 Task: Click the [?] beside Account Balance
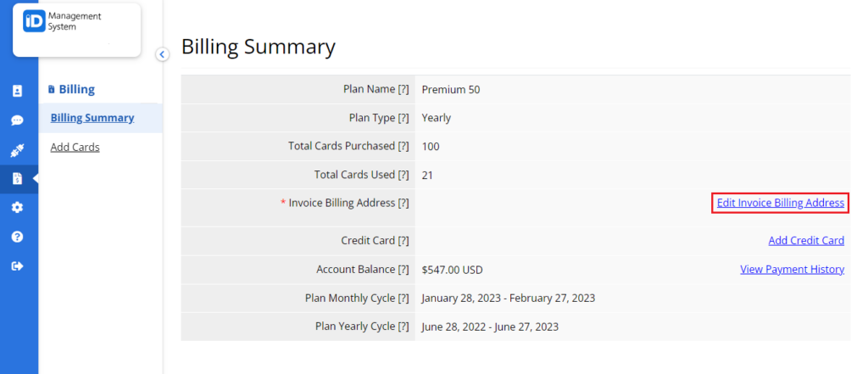coord(403,270)
